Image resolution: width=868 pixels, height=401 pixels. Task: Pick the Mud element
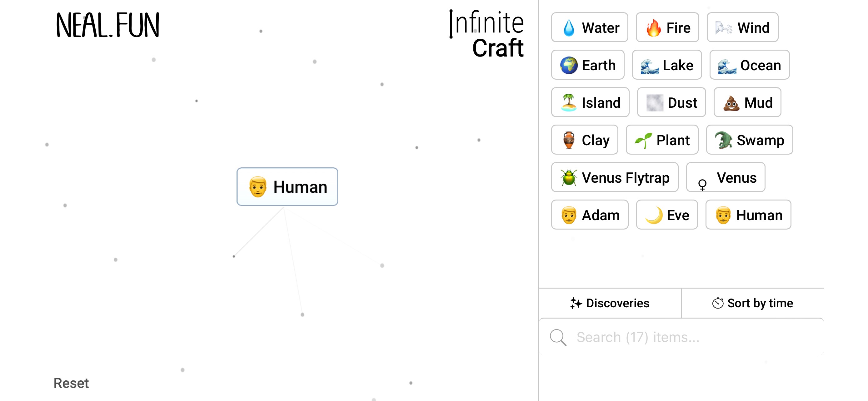(748, 102)
